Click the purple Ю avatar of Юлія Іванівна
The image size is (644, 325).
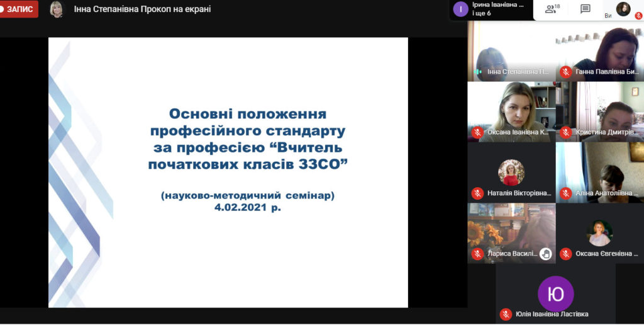click(556, 294)
